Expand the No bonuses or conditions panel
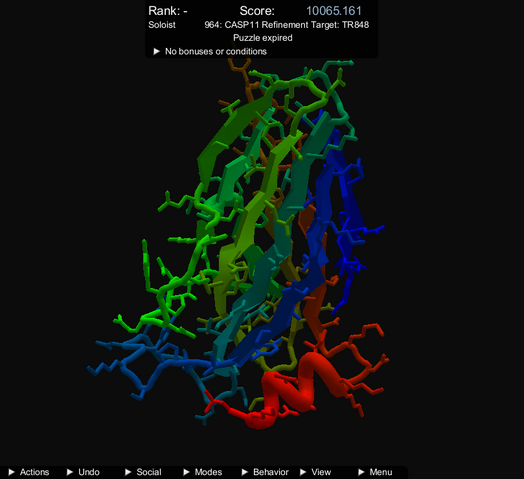Viewport: 524px width, 479px height. pyautogui.click(x=210, y=51)
